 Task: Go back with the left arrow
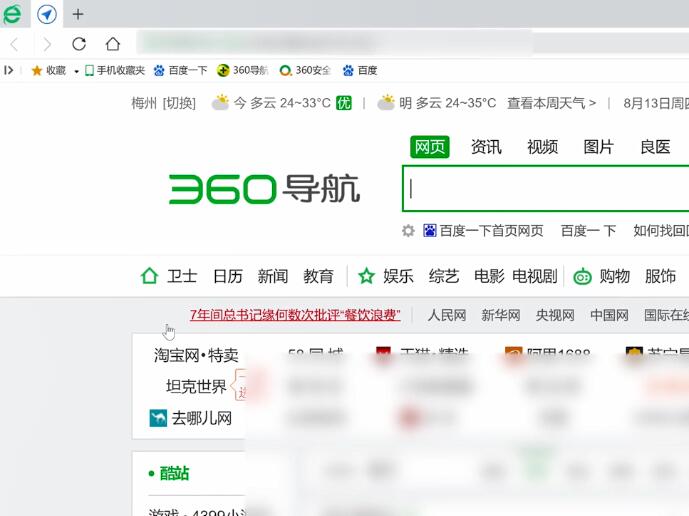[x=15, y=44]
